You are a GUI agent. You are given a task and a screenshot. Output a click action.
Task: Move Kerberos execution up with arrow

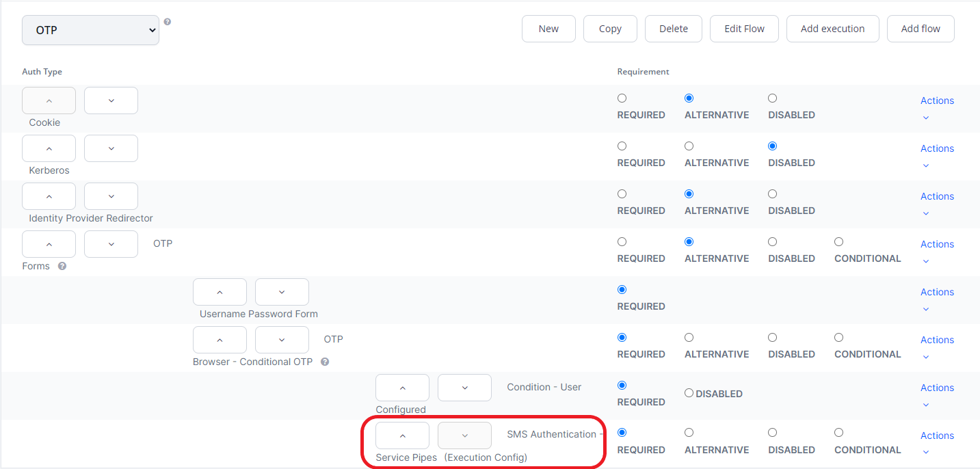click(x=49, y=148)
